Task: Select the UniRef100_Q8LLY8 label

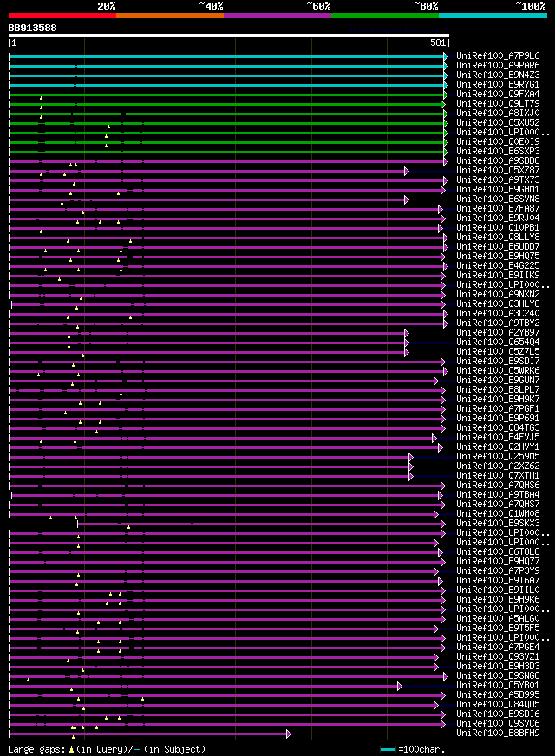Action: tap(498, 238)
